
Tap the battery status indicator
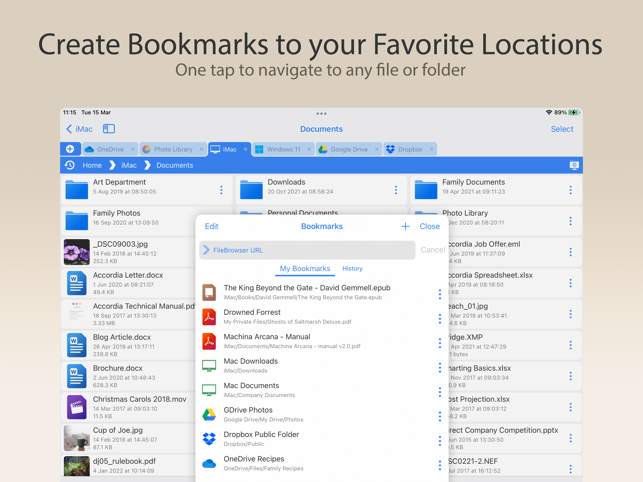[574, 112]
